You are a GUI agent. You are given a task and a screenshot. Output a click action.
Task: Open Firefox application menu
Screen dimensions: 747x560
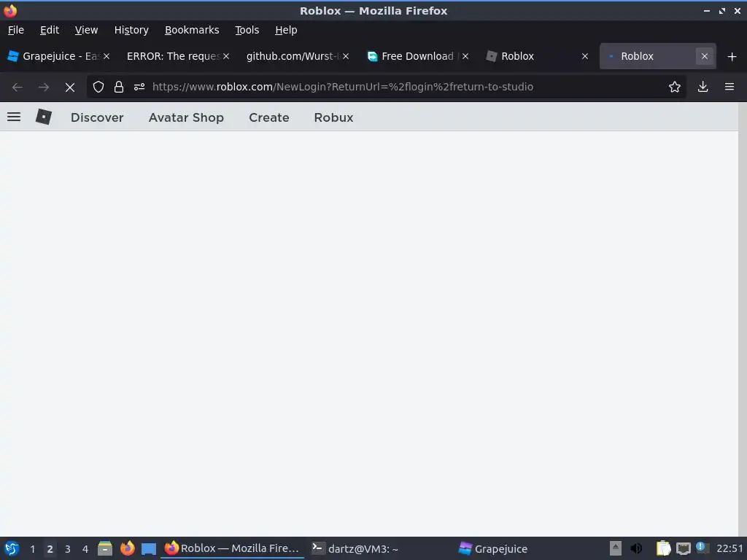(729, 87)
